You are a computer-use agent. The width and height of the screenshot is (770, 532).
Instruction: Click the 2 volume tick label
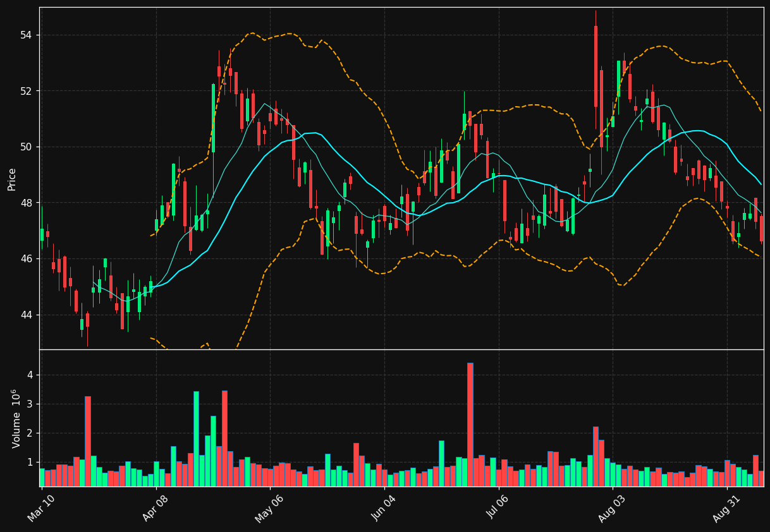(x=30, y=433)
